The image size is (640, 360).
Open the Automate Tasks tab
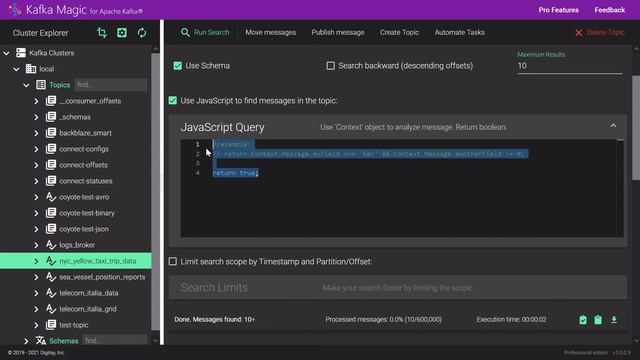(x=460, y=32)
